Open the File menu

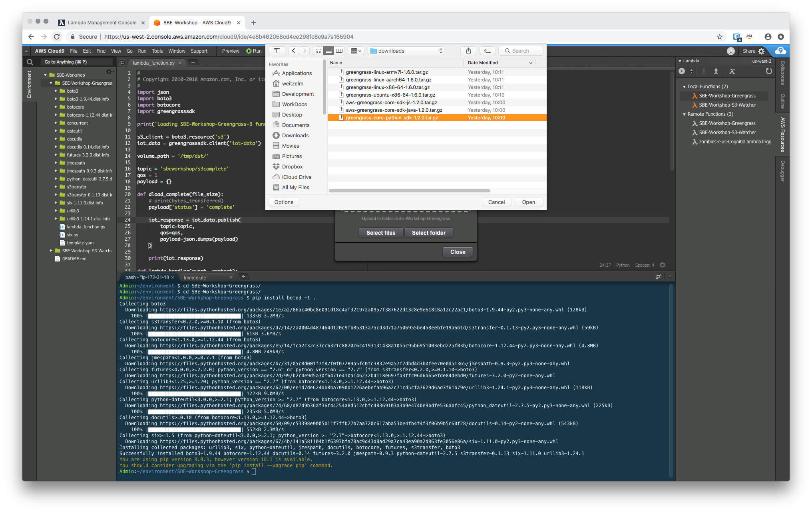click(74, 51)
